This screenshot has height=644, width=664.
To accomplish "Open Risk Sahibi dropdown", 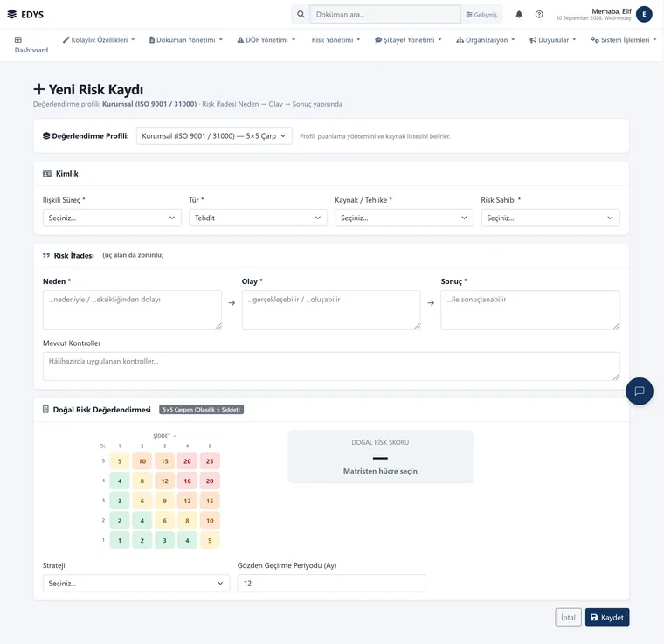I will point(550,218).
